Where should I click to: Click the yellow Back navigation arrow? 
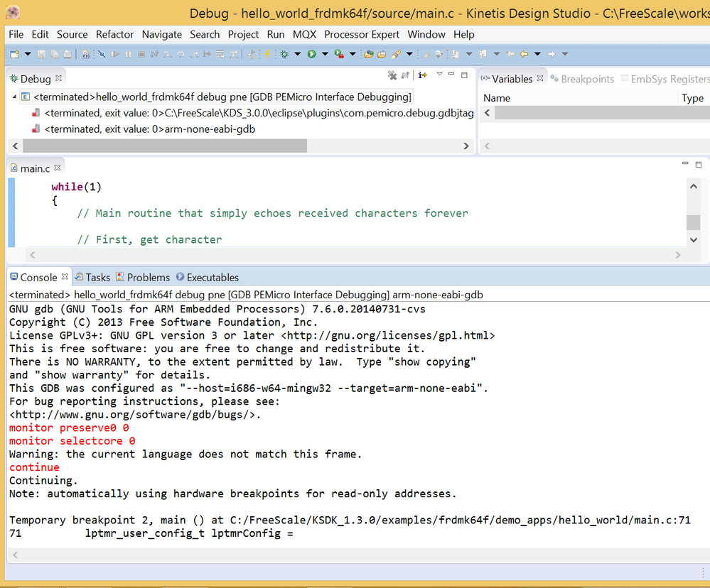click(524, 54)
